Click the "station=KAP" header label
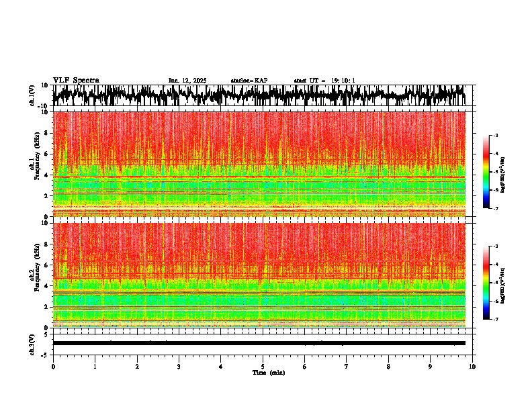The height and width of the screenshot is (411, 532). pyautogui.click(x=249, y=81)
